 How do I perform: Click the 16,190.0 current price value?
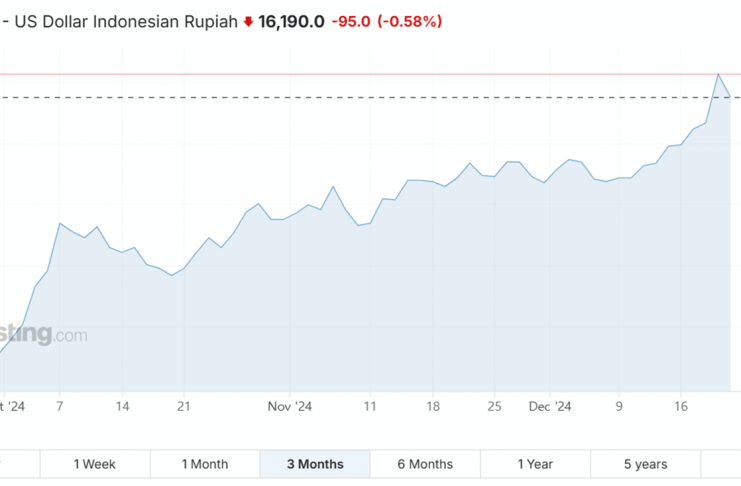click(x=291, y=21)
